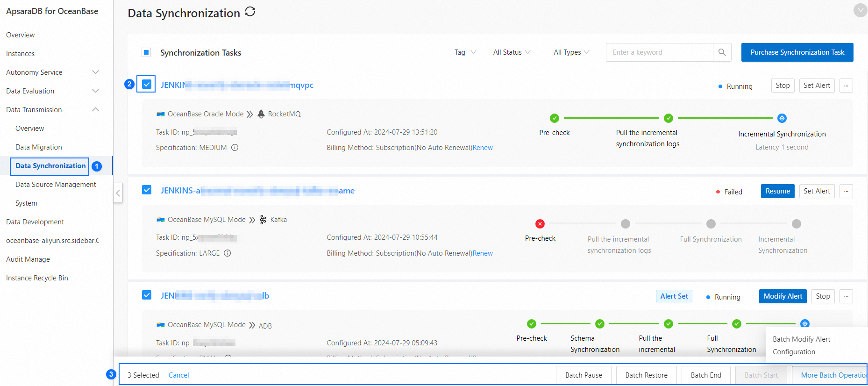Cancel the 3 selected tasks
This screenshot has height=386, width=868.
178,375
